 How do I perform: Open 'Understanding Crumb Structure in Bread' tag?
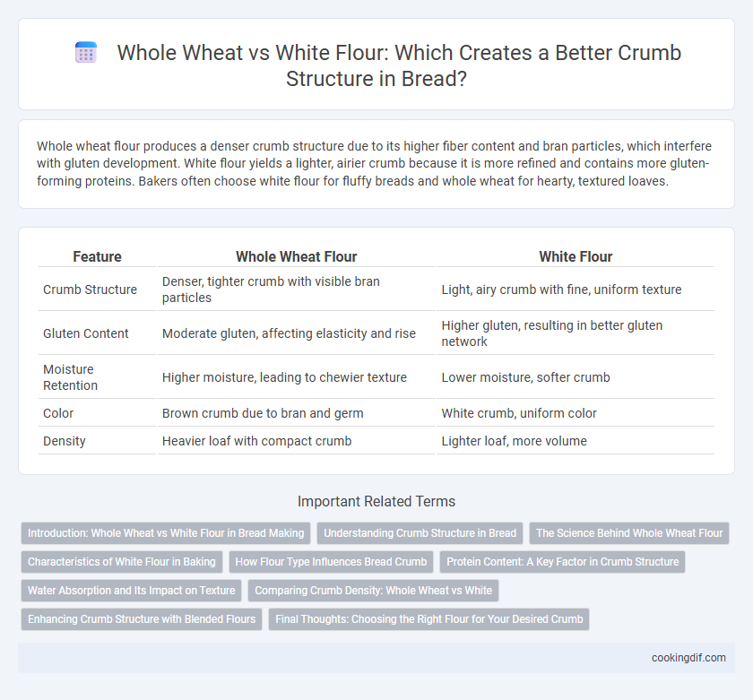(x=420, y=533)
